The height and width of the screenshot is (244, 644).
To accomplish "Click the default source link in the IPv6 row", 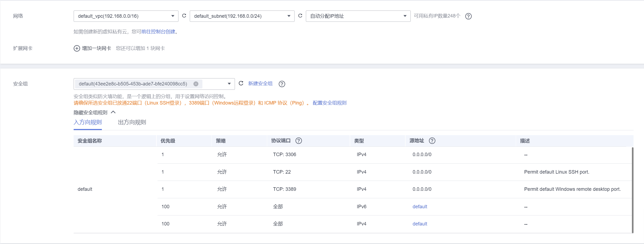I will [x=420, y=207].
